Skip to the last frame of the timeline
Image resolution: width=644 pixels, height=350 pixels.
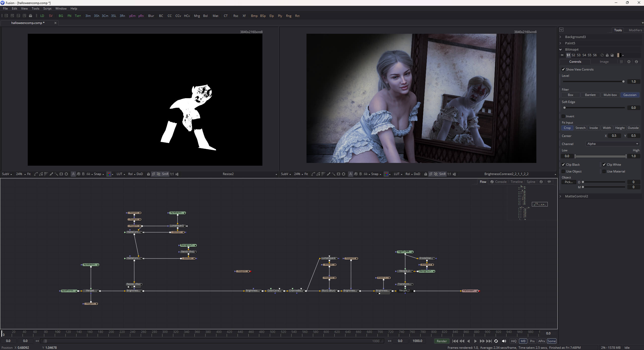point(489,341)
